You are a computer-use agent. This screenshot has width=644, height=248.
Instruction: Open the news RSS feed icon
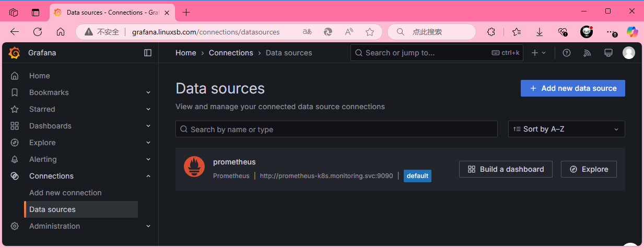(587, 53)
